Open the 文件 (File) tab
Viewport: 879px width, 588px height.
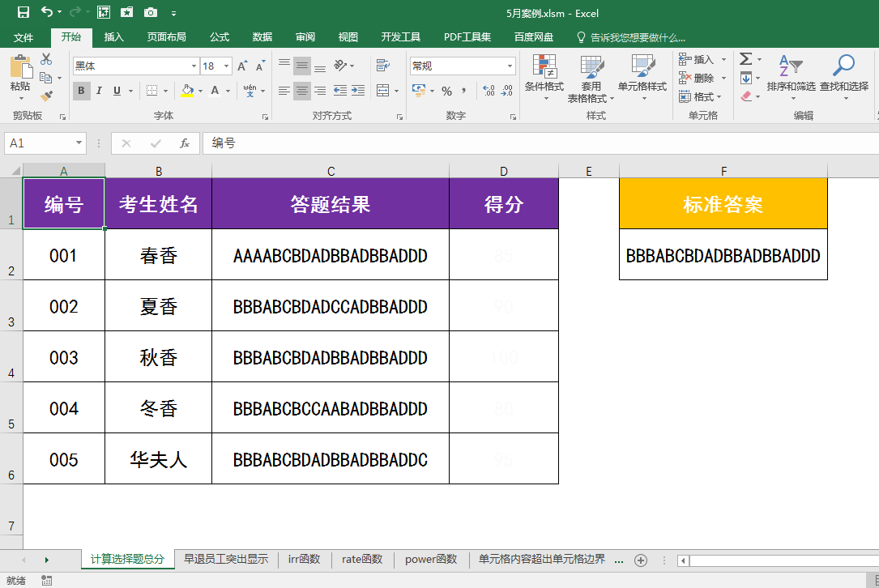click(23, 37)
